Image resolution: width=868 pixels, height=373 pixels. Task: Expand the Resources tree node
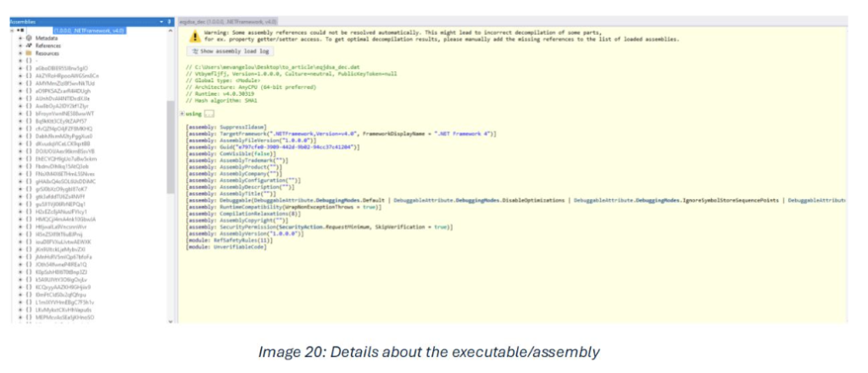coord(19,53)
